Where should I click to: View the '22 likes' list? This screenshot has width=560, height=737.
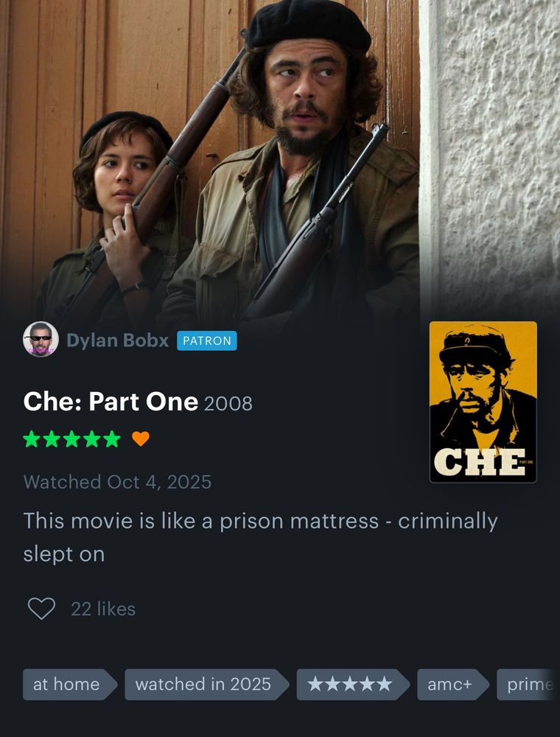point(103,609)
